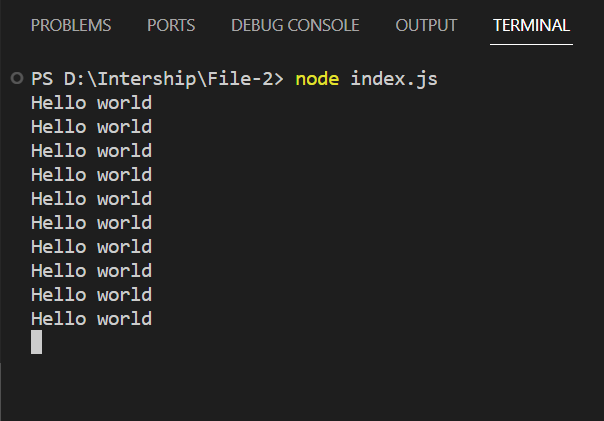Click the fifth Hello world output line

click(92, 199)
